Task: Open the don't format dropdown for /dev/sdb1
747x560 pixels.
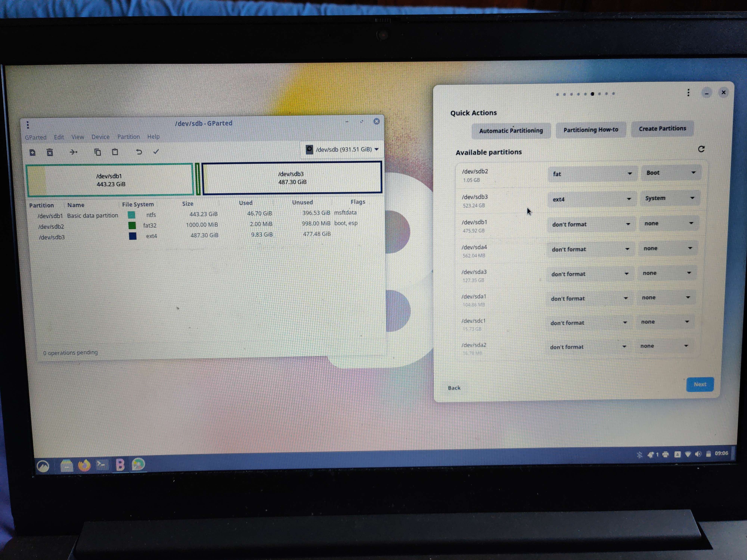Action: 591,224
